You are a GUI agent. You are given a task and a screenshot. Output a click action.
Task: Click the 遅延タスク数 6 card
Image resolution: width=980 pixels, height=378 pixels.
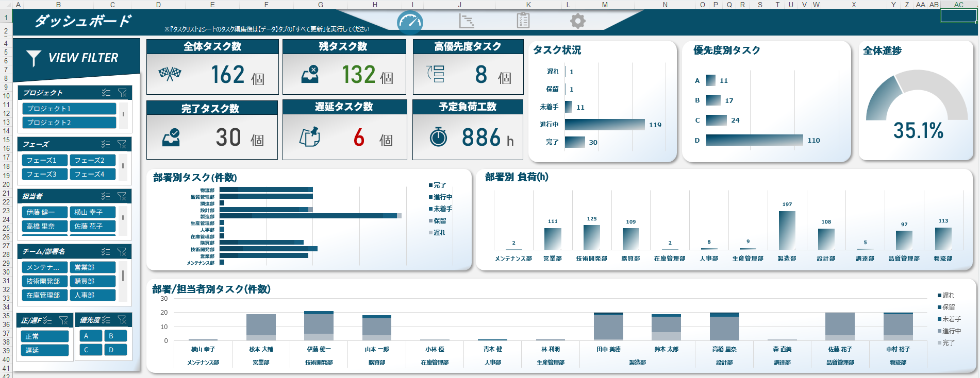coord(344,130)
